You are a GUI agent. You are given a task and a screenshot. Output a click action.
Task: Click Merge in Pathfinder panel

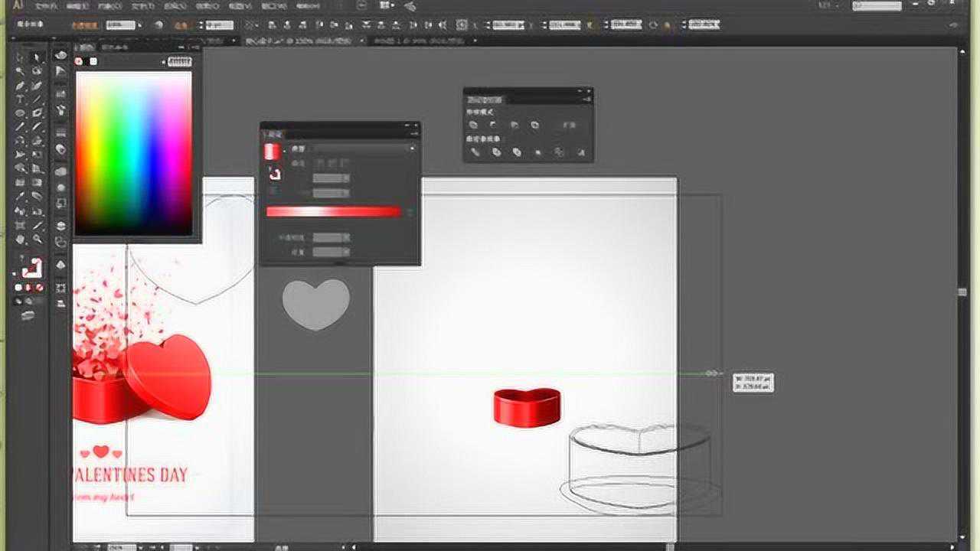point(517,152)
